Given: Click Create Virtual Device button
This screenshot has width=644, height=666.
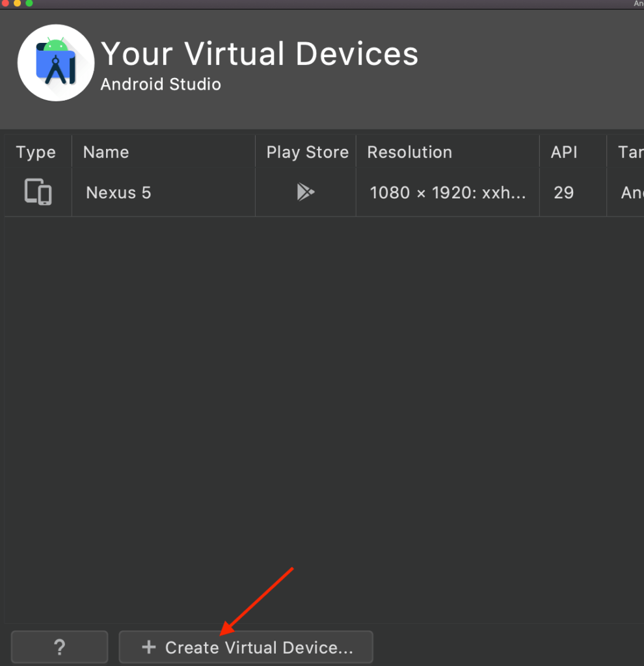Looking at the screenshot, I should click(246, 647).
